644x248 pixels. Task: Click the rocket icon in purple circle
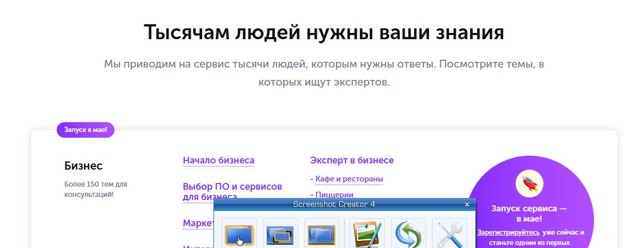pos(530,184)
